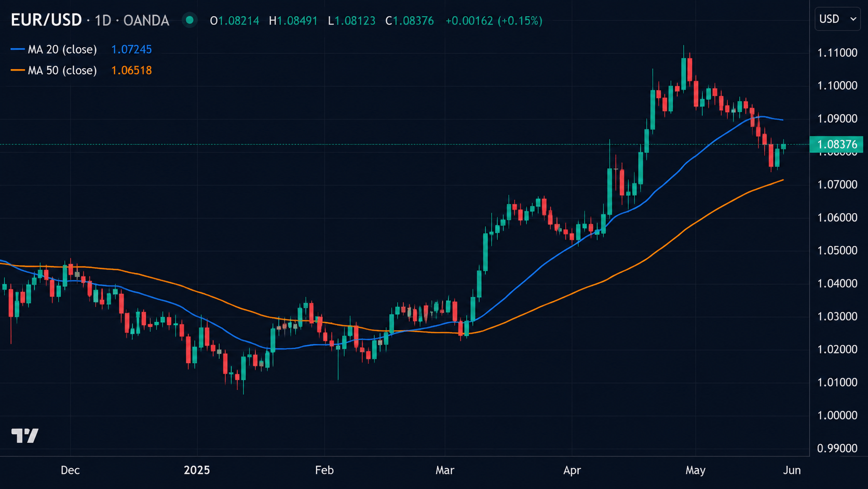
Task: Click the orange MA 50 line swatch
Action: tap(18, 70)
